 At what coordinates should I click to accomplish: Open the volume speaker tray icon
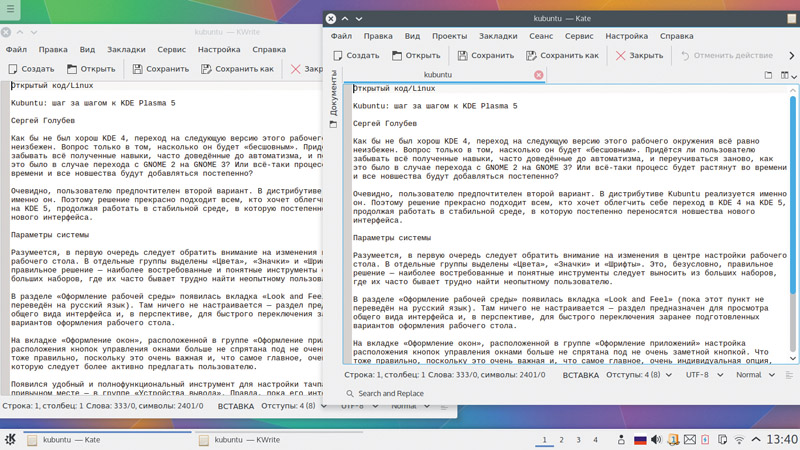(x=656, y=440)
